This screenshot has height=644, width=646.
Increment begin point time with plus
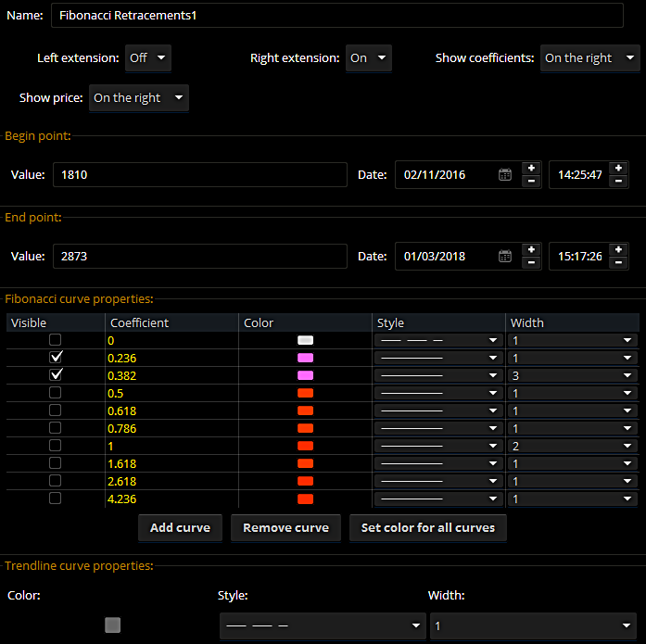(618, 168)
